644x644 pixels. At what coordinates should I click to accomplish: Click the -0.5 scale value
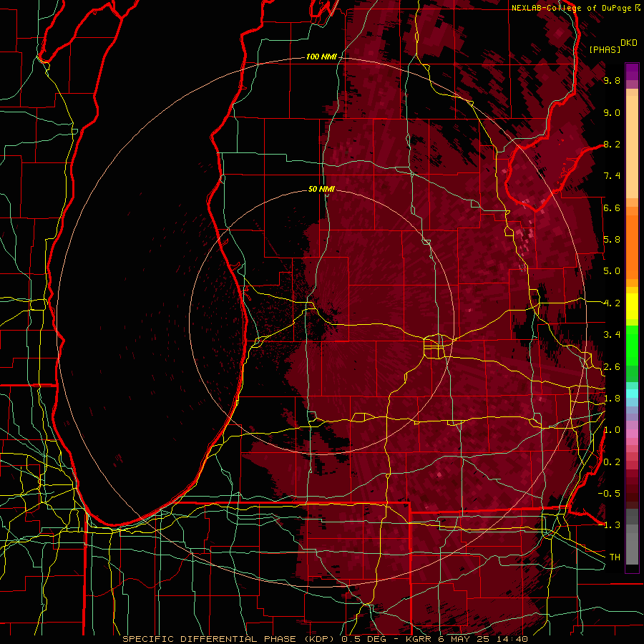point(609,493)
